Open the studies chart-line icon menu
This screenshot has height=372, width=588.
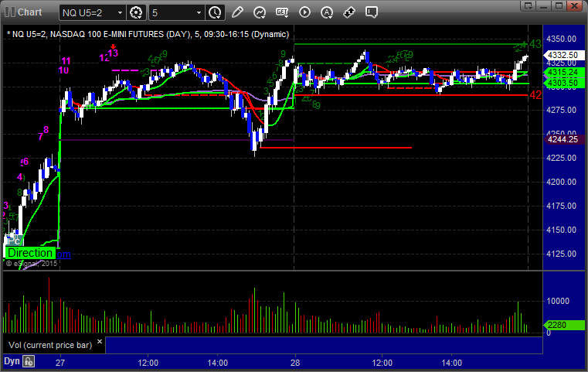coord(259,12)
